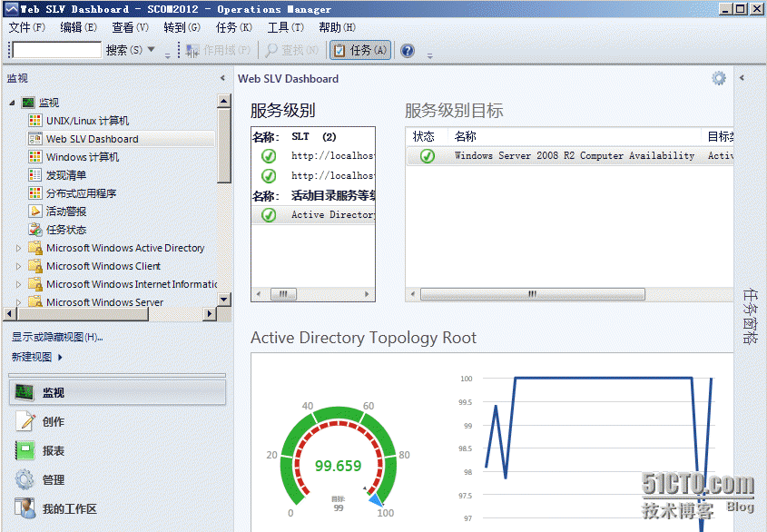The image size is (767, 532).
Task: Open the 工具 (T) menu
Action: tap(286, 27)
